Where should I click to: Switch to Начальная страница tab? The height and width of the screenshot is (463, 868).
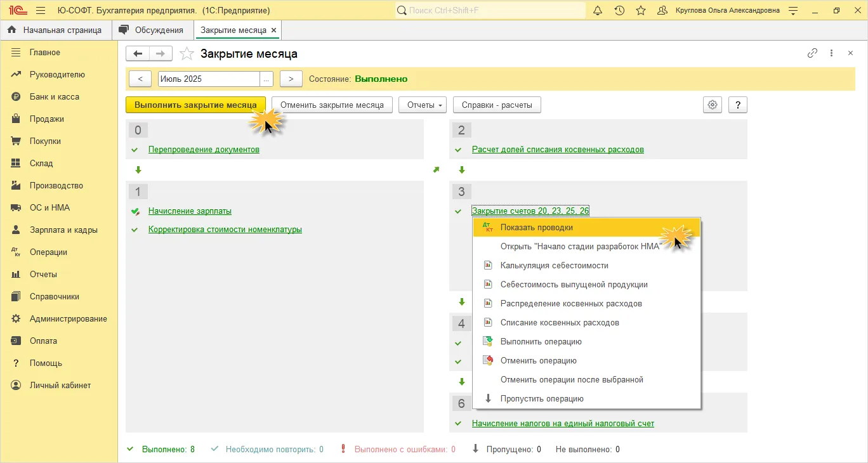point(56,30)
